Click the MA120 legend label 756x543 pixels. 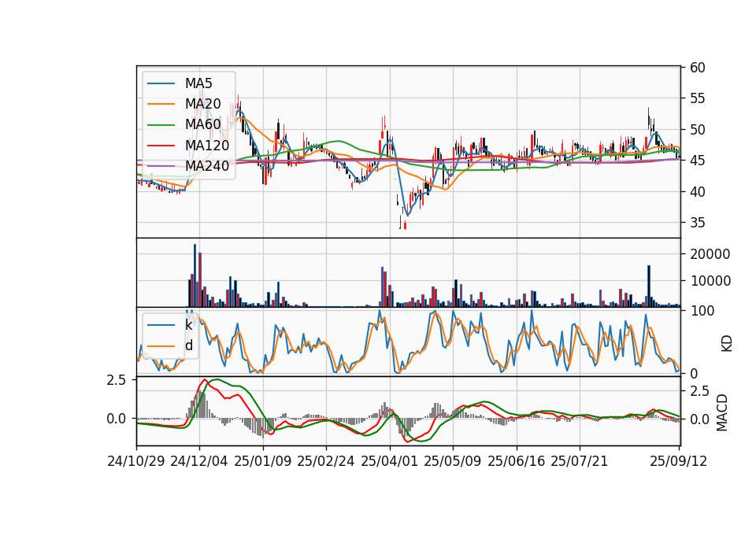(207, 145)
